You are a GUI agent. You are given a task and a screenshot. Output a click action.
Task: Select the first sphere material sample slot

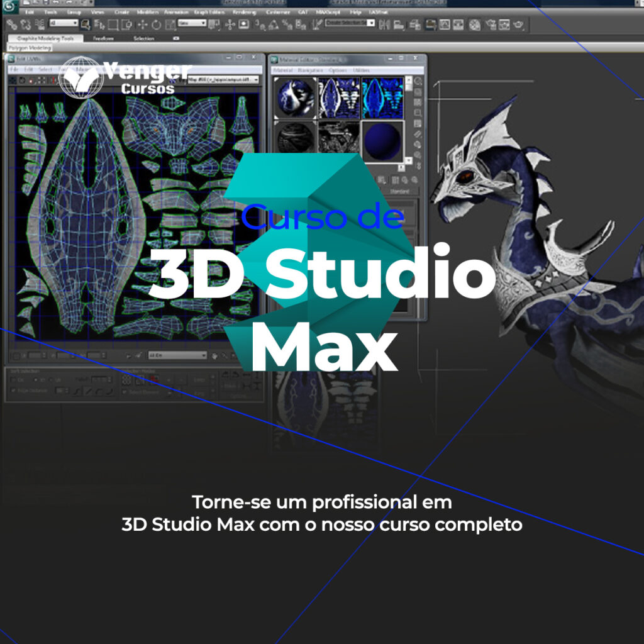(295, 97)
